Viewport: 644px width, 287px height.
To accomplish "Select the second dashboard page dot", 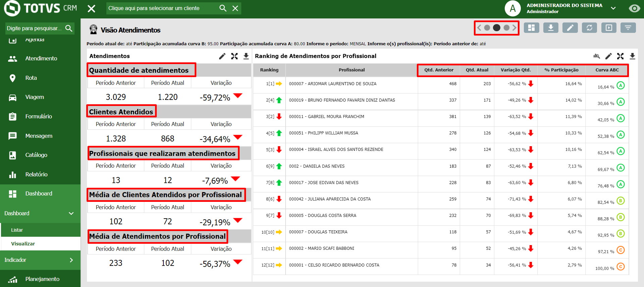I will click(497, 28).
